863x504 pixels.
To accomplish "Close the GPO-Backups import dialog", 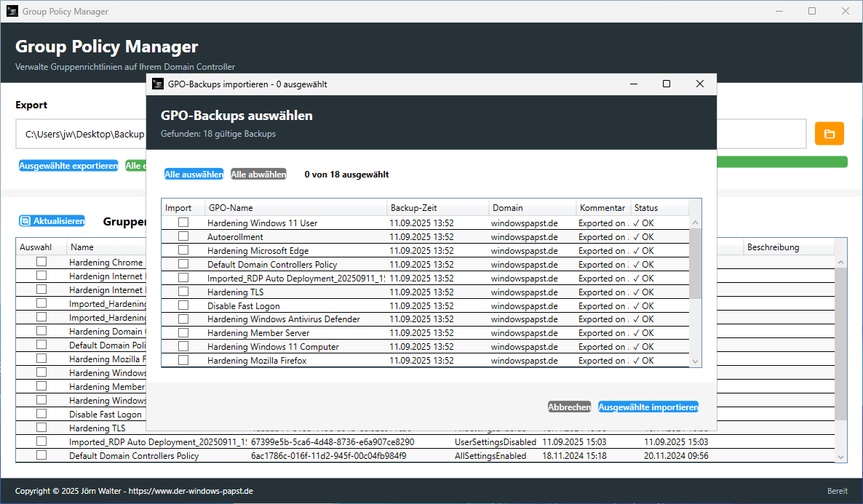I will [x=699, y=84].
